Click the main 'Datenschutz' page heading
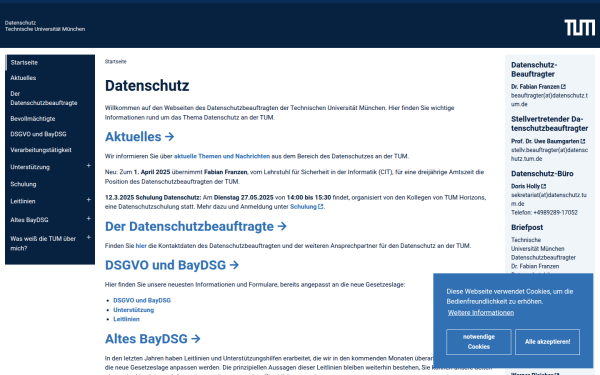The image size is (600, 375). pos(147,86)
